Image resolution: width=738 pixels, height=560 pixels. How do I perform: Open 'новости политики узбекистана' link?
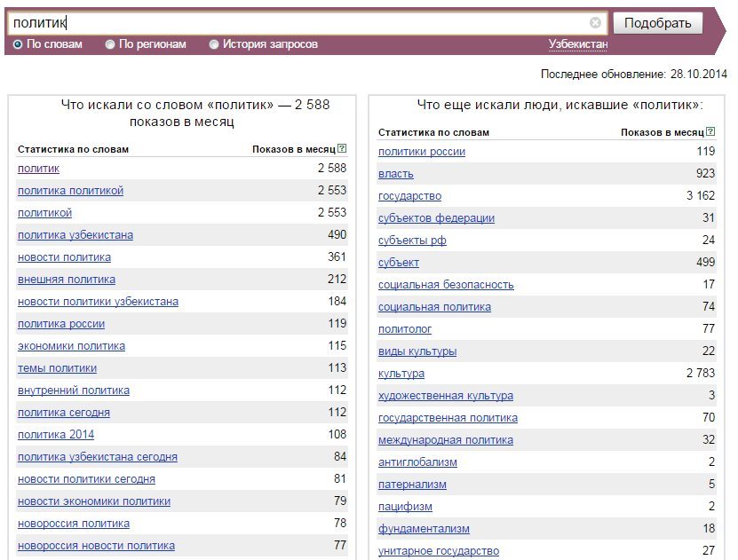[98, 302]
